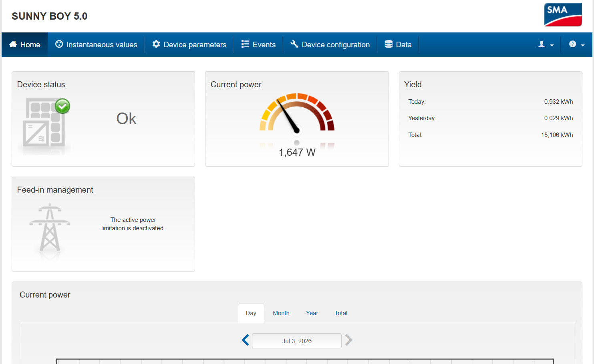
Task: Open the Events menu
Action: click(x=258, y=44)
